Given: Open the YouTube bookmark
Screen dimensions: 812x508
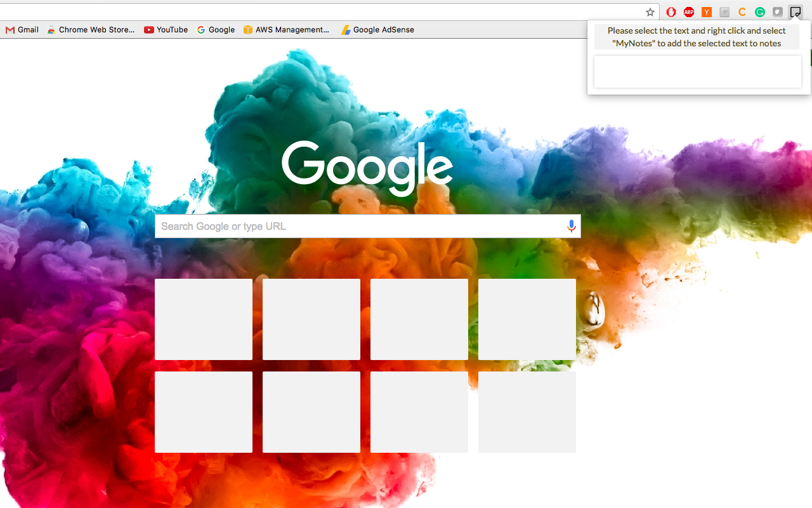Looking at the screenshot, I should click(x=166, y=29).
